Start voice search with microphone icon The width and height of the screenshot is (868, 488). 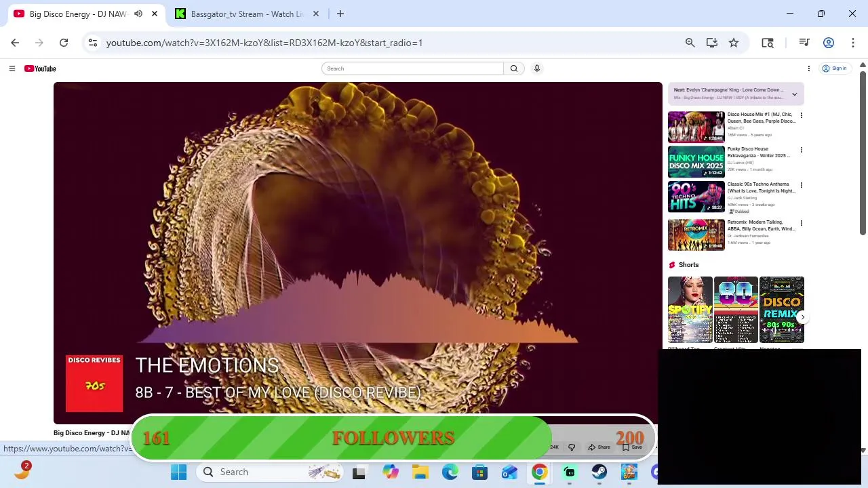pyautogui.click(x=536, y=68)
